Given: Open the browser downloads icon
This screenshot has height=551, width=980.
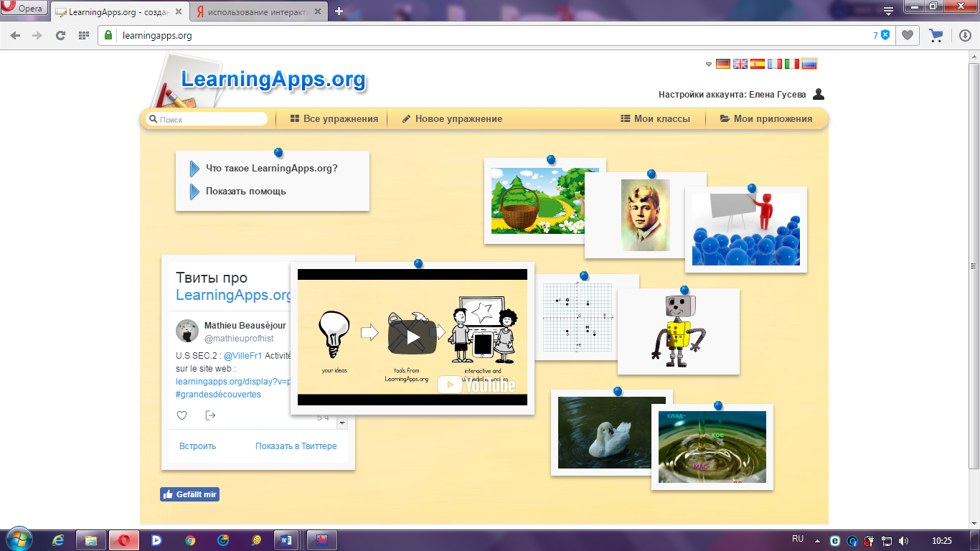Looking at the screenshot, I should 965,35.
